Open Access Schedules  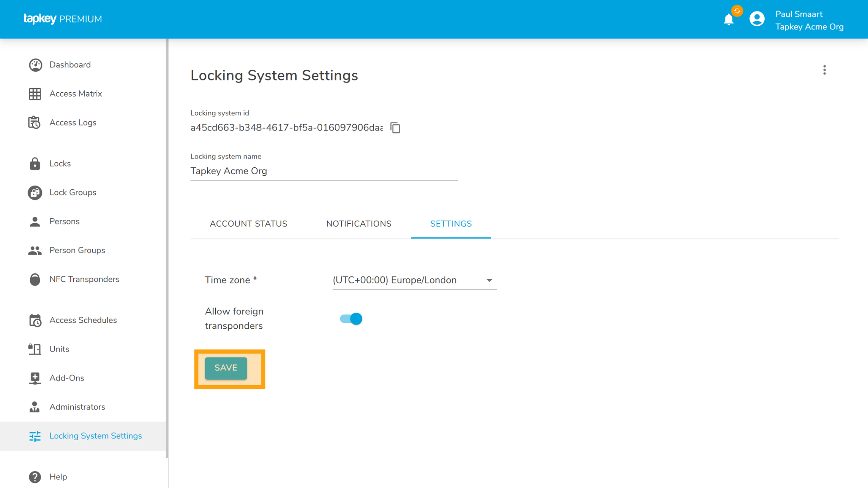tap(83, 320)
